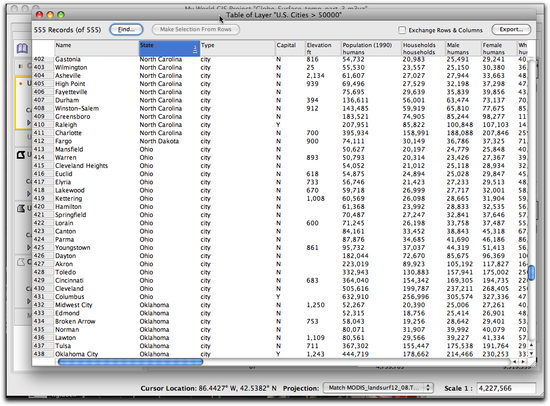Click into the Scale input field
The height and width of the screenshot is (406, 550).
(506, 388)
